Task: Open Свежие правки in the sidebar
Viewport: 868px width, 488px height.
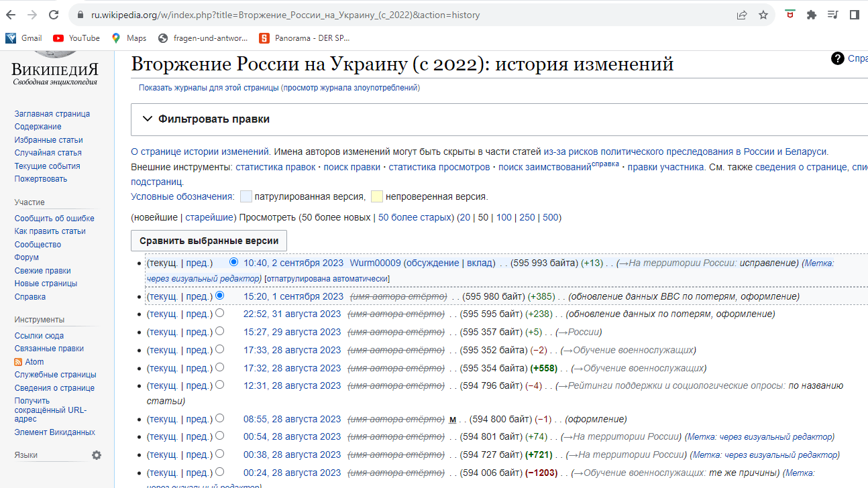Action: [42, 271]
